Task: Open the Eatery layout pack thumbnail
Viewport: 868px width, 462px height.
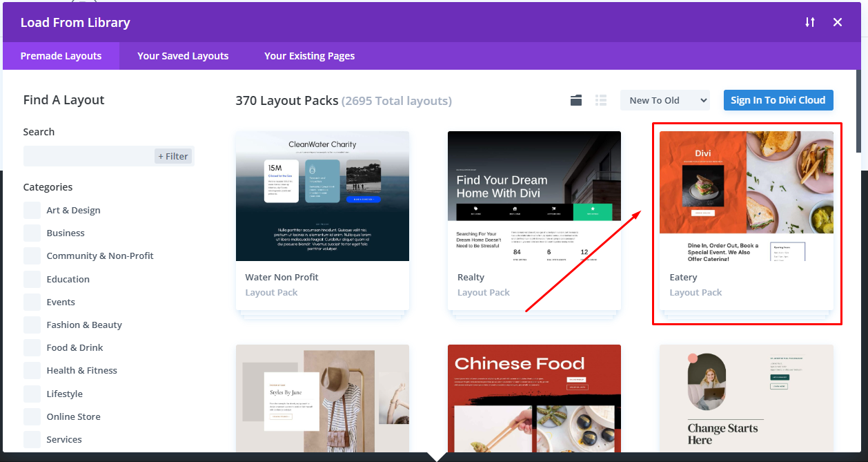Action: pyautogui.click(x=747, y=196)
